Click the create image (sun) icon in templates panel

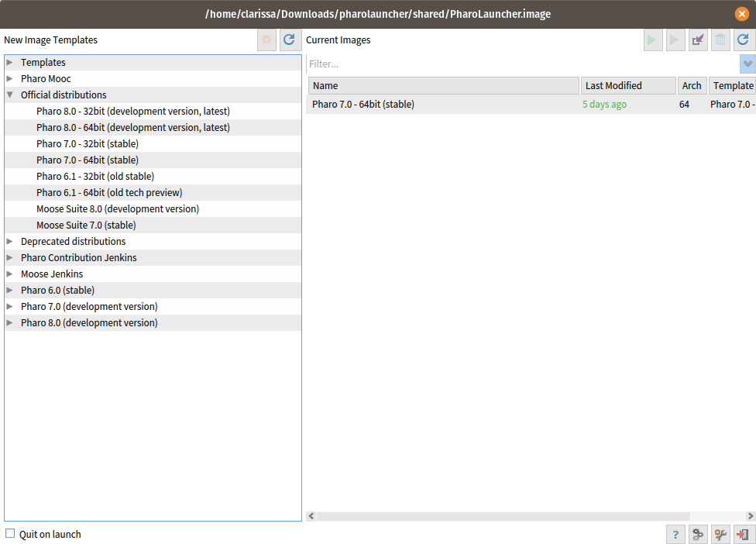(x=266, y=40)
